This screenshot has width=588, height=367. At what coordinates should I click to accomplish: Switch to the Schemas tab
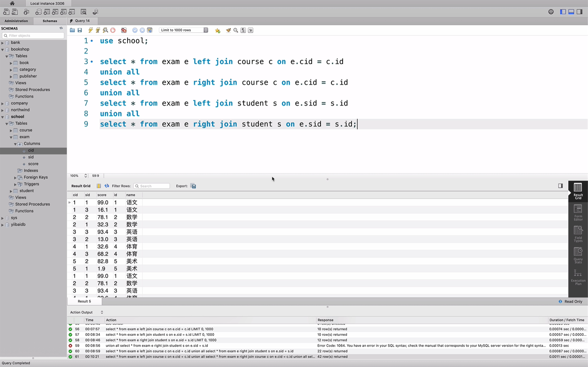point(50,21)
